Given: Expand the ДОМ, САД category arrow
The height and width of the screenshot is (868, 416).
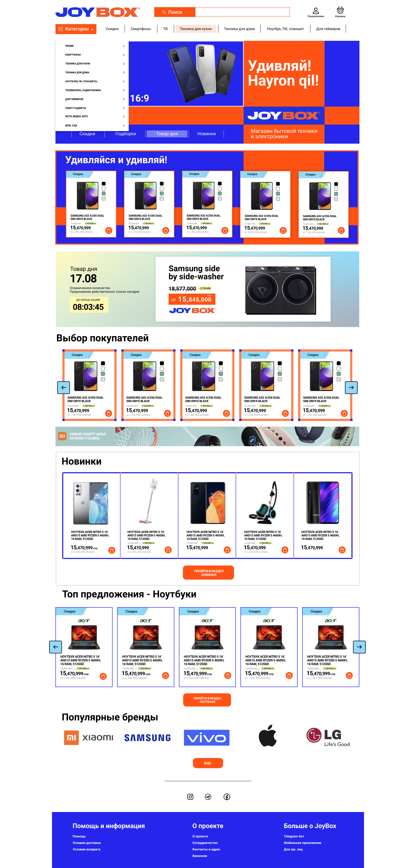Looking at the screenshot, I should [x=123, y=125].
